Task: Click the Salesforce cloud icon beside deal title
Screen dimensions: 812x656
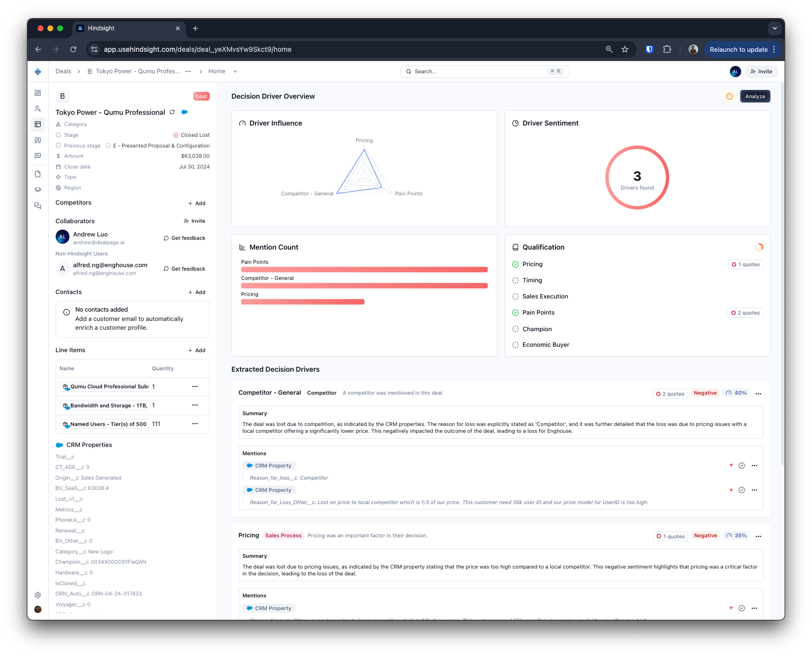Action: pos(184,112)
